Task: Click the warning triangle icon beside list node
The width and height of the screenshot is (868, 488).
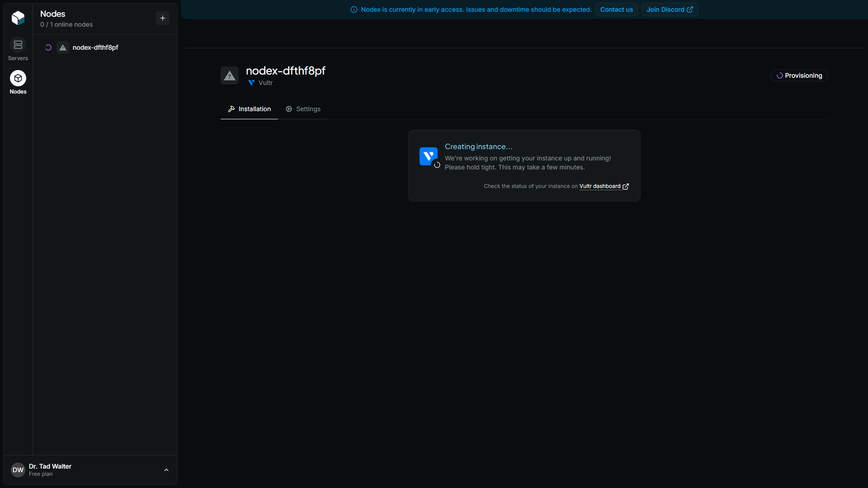Action: pyautogui.click(x=63, y=47)
